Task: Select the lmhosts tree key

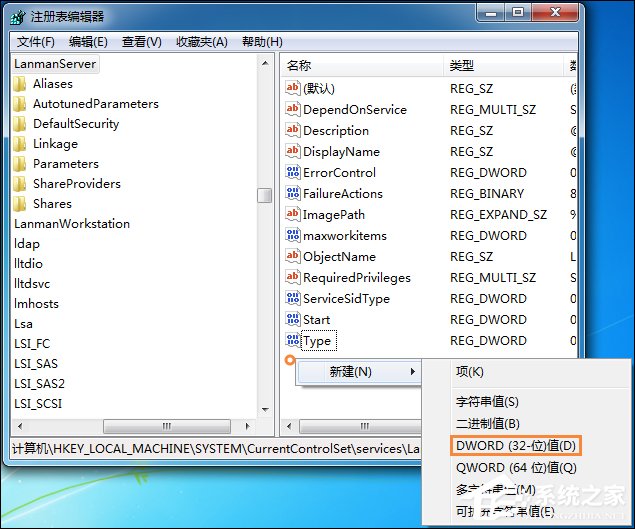Action: tap(36, 304)
